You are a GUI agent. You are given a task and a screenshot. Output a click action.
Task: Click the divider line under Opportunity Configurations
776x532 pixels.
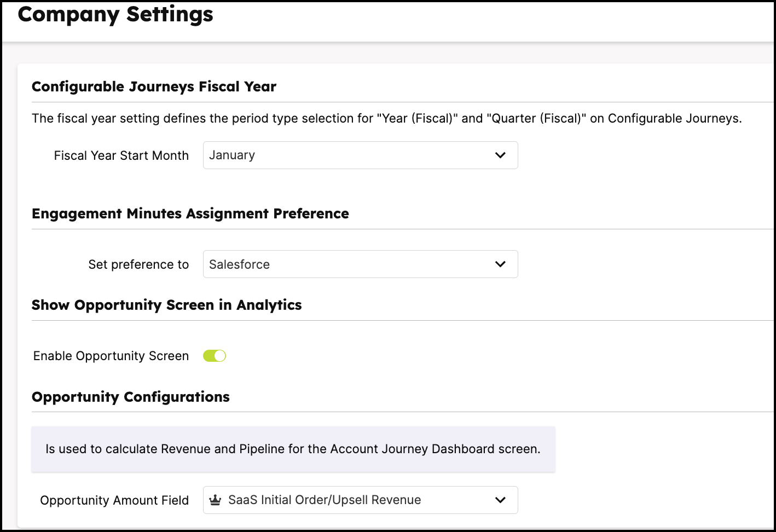point(403,412)
